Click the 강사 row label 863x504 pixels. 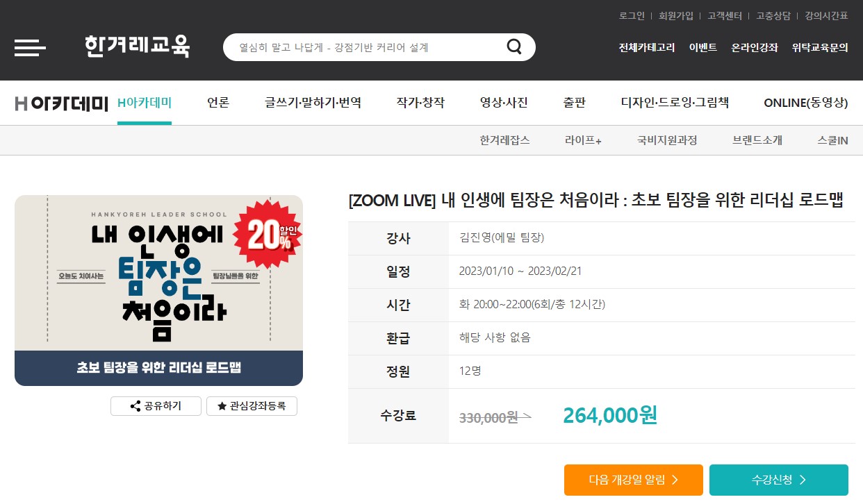tap(398, 238)
